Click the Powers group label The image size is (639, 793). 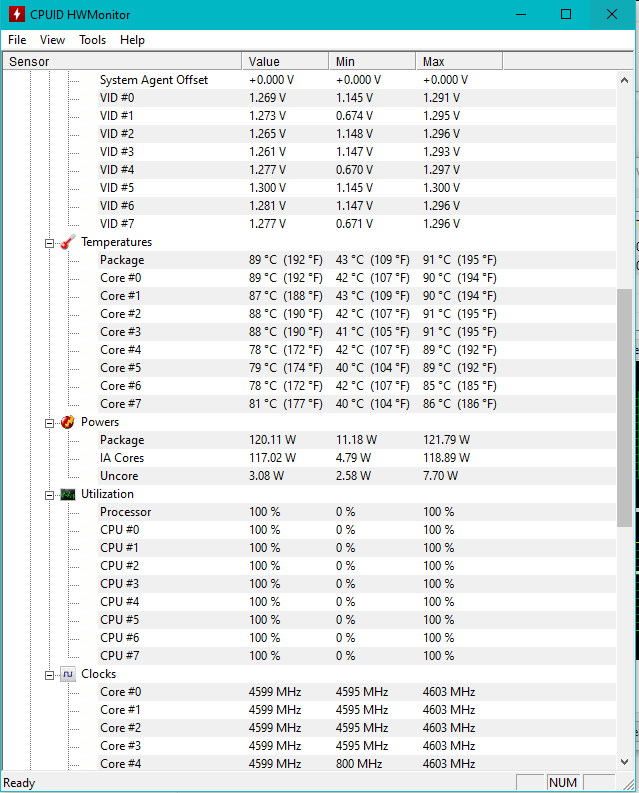[x=100, y=422]
